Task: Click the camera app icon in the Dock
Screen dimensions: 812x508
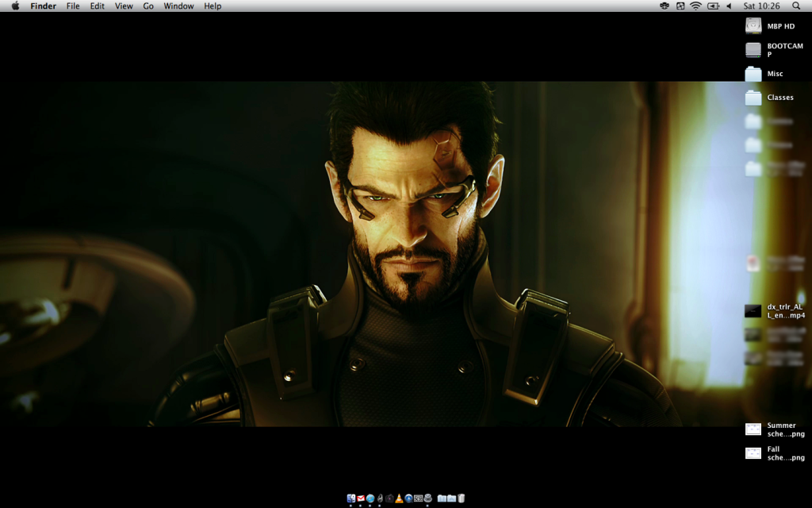Action: pos(389,498)
